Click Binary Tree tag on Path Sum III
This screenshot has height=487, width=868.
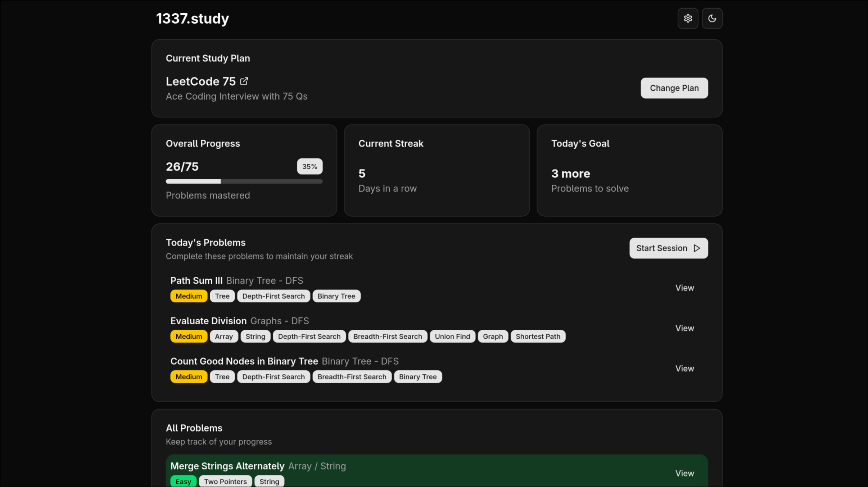(336, 296)
